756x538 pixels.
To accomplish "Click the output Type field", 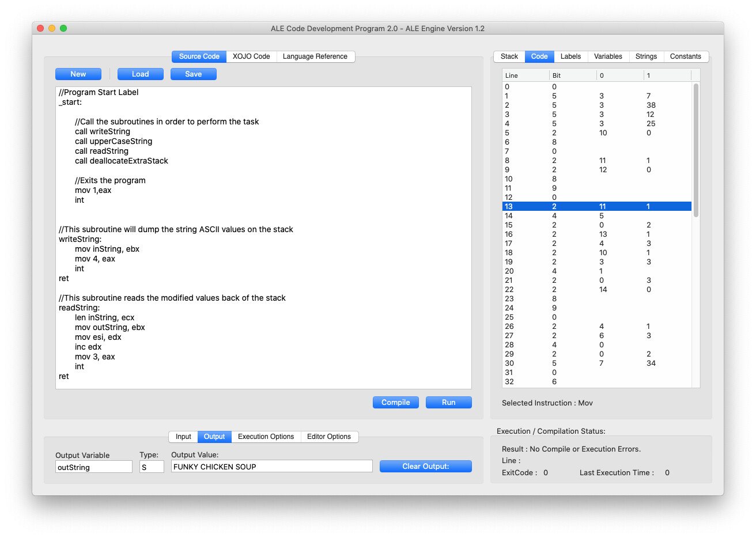I will tap(152, 467).
